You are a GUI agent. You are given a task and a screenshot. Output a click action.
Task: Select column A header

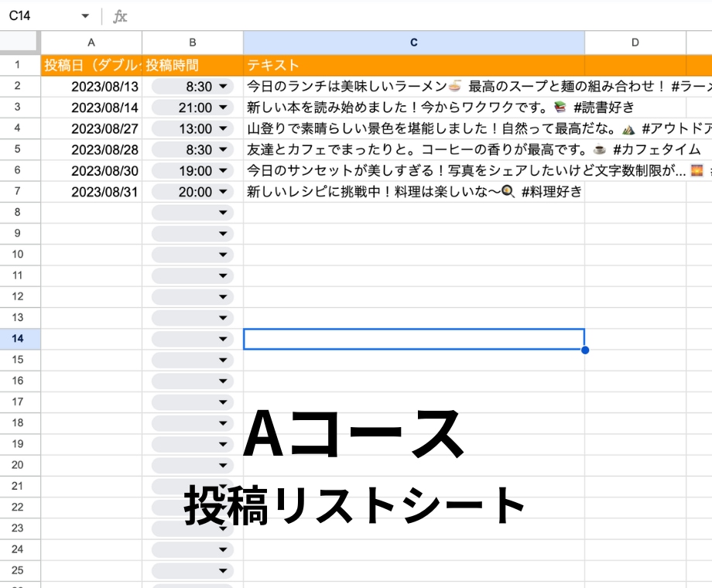pyautogui.click(x=91, y=43)
